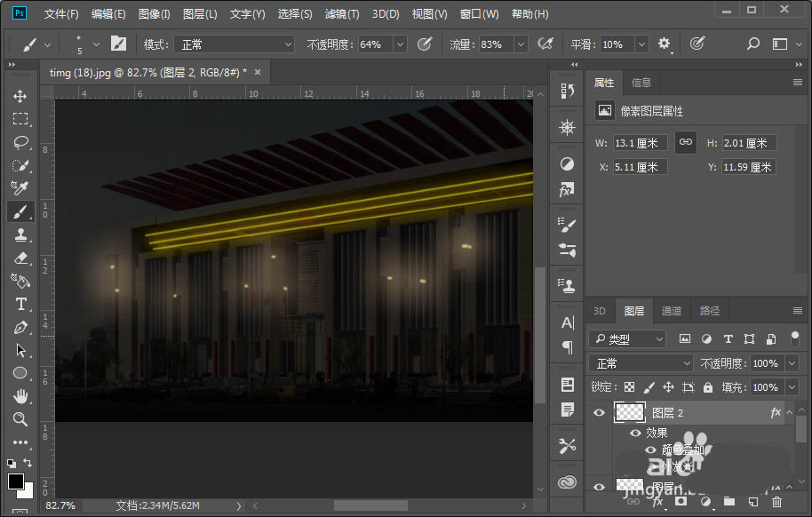Open brush smoothing options gear
This screenshot has height=517, width=812.
click(664, 44)
